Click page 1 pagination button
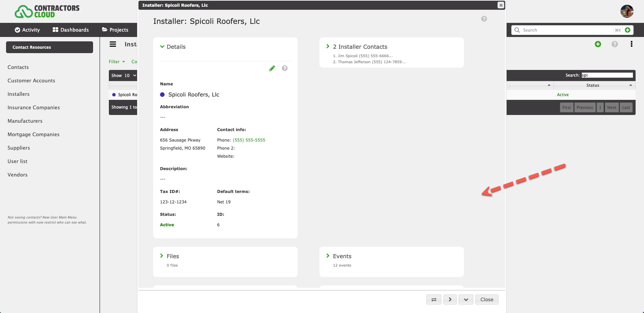This screenshot has height=313, width=644. coord(600,108)
